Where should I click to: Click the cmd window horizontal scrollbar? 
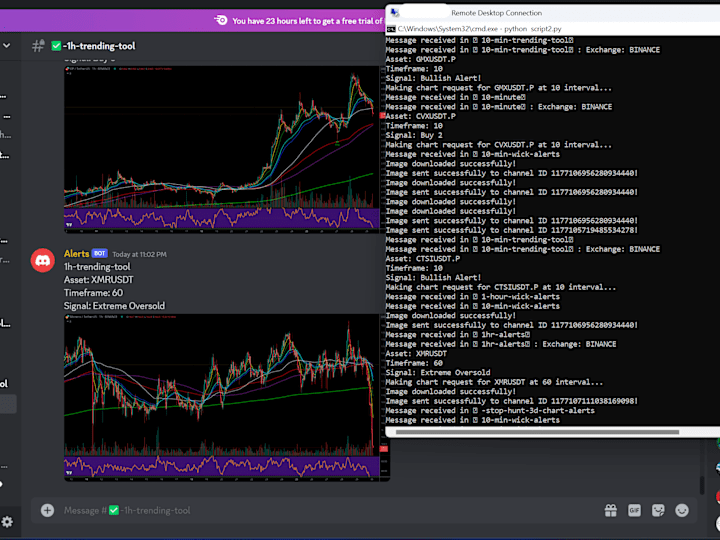[x=537, y=432]
